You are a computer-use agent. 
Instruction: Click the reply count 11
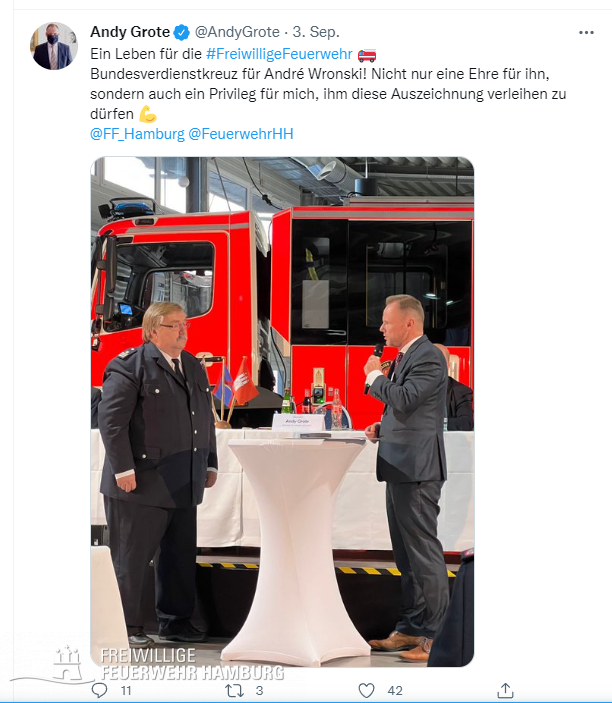point(126,690)
